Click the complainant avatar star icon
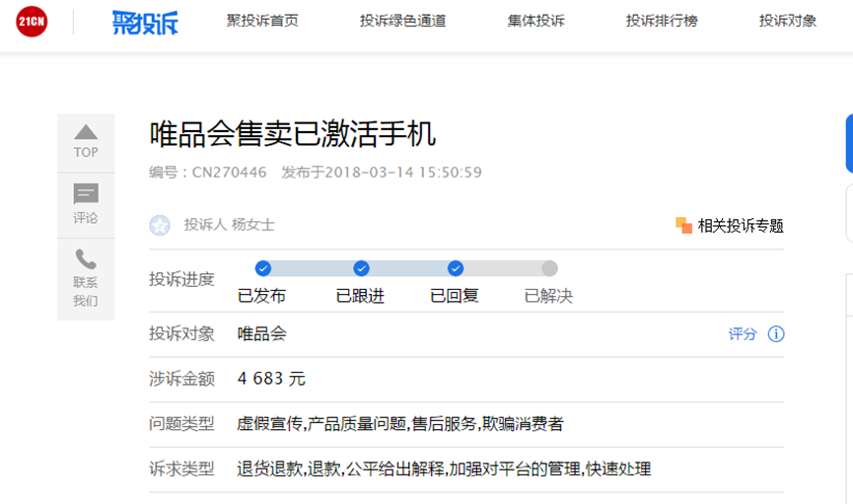 pos(160,225)
